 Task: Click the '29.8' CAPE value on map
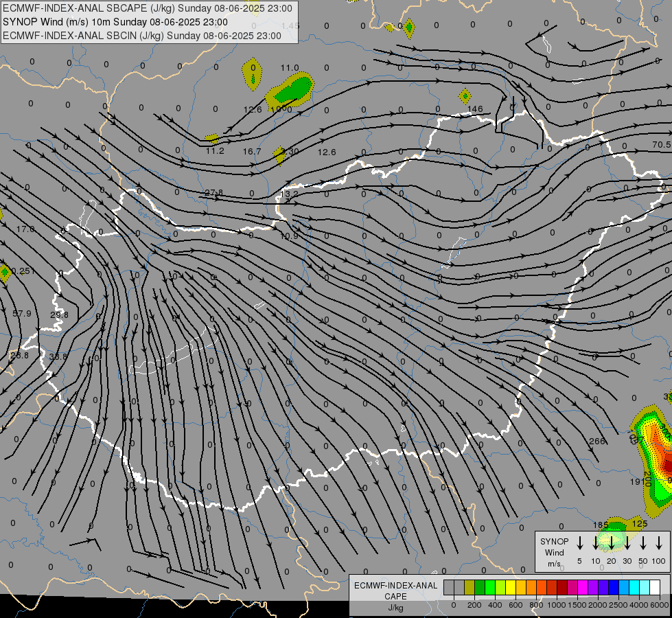coord(59,315)
